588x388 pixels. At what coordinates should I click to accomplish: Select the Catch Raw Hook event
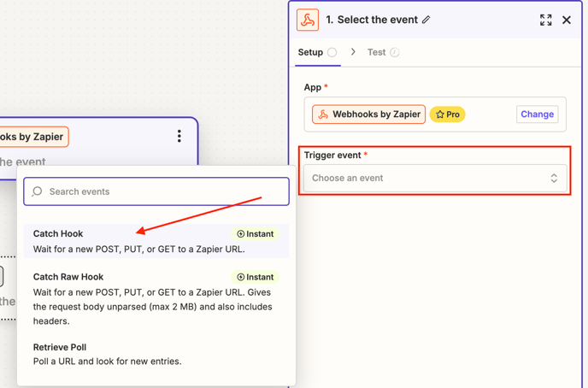156,298
